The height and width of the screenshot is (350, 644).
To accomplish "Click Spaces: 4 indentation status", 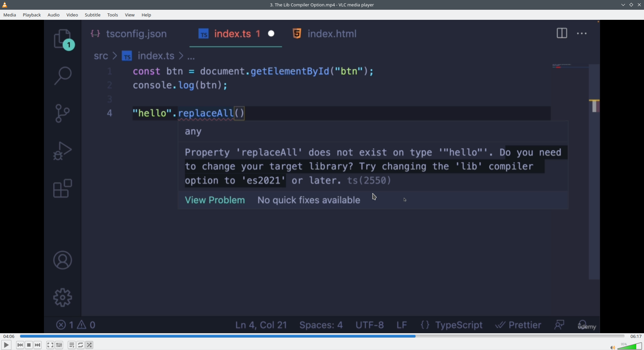I will 321,325.
